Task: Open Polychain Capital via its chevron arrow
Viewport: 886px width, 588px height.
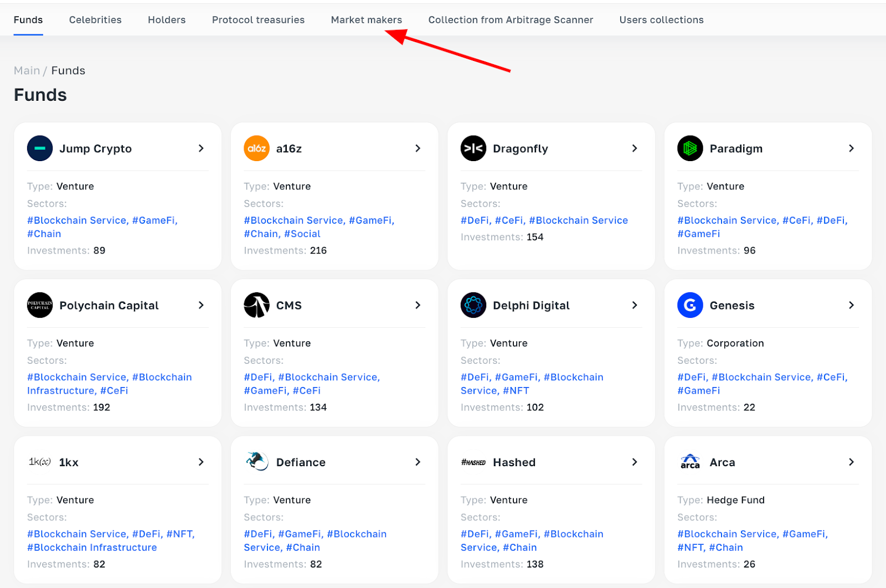Action: 201,305
